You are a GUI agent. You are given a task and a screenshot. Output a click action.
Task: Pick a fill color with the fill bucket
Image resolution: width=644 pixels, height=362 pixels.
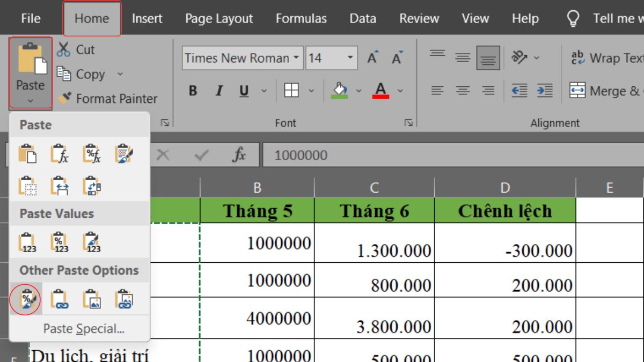click(x=339, y=91)
